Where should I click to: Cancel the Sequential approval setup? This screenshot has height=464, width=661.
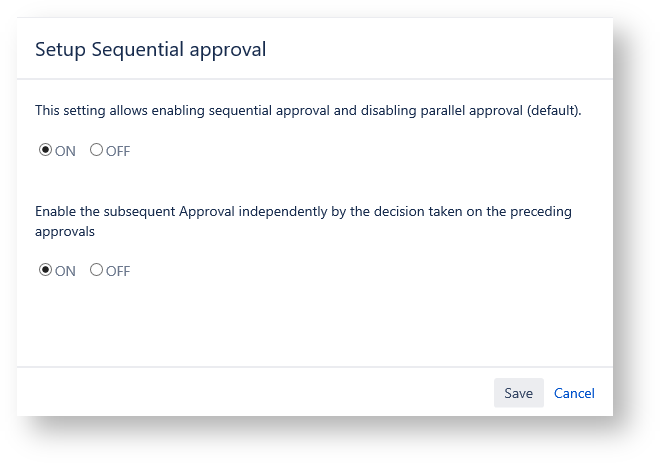pyautogui.click(x=574, y=393)
